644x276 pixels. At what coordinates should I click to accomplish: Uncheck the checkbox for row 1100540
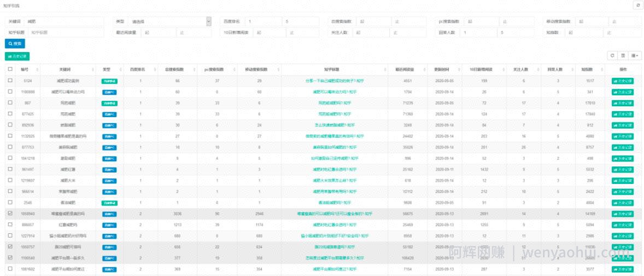[x=10, y=257]
